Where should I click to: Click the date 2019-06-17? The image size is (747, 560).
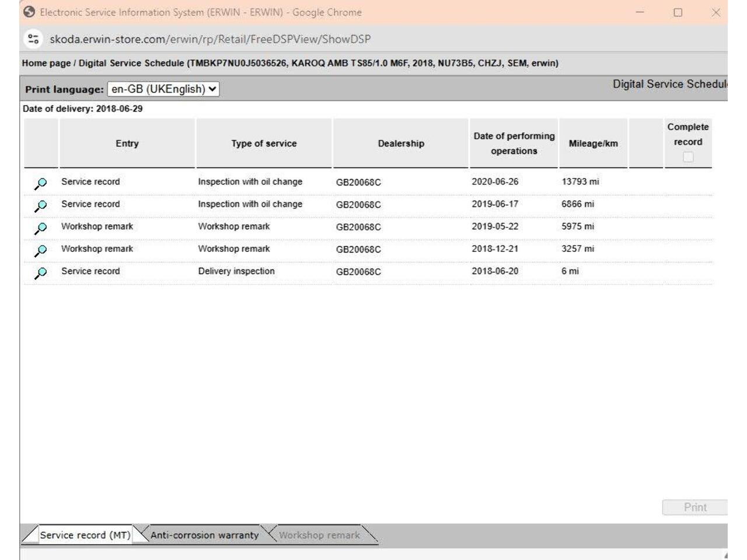495,204
